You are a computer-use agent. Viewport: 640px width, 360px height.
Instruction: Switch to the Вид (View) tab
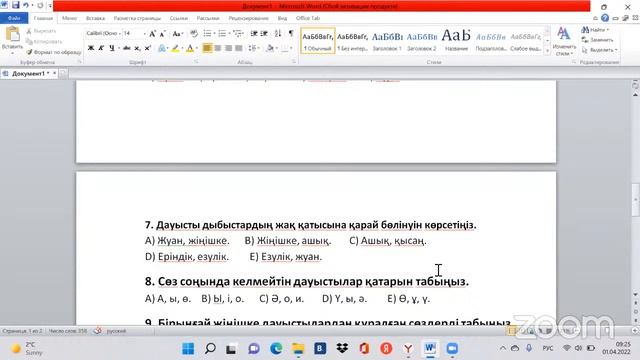tap(282, 18)
